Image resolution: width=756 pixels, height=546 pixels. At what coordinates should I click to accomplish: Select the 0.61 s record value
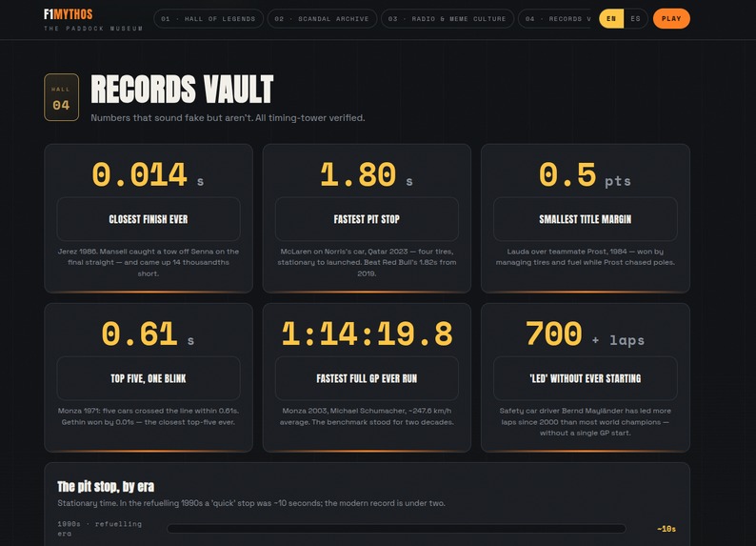[148, 334]
